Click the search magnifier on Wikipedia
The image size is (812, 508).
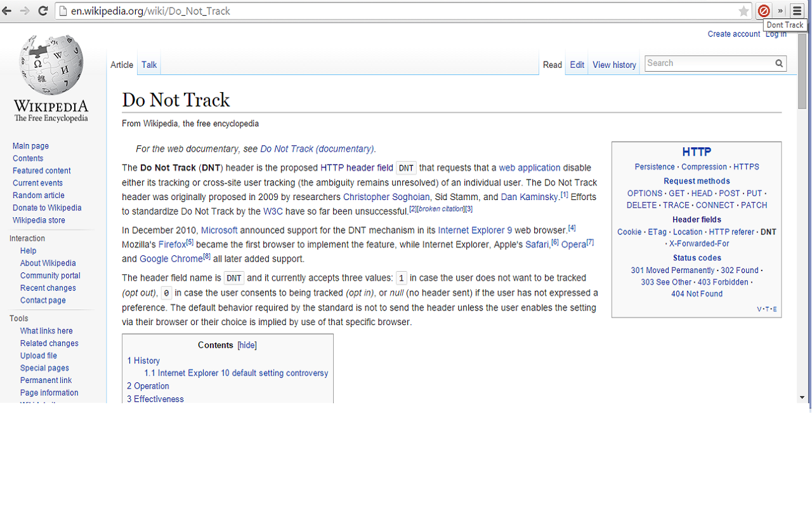coord(778,63)
